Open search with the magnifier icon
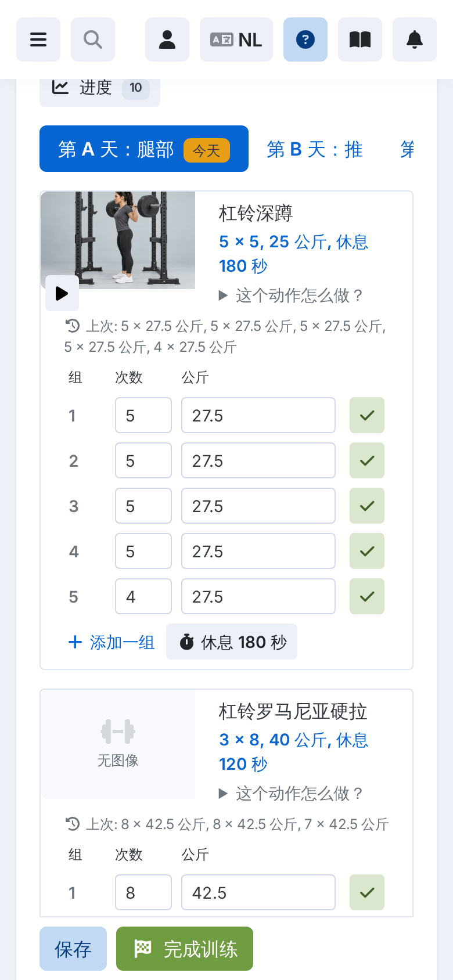 (x=93, y=39)
